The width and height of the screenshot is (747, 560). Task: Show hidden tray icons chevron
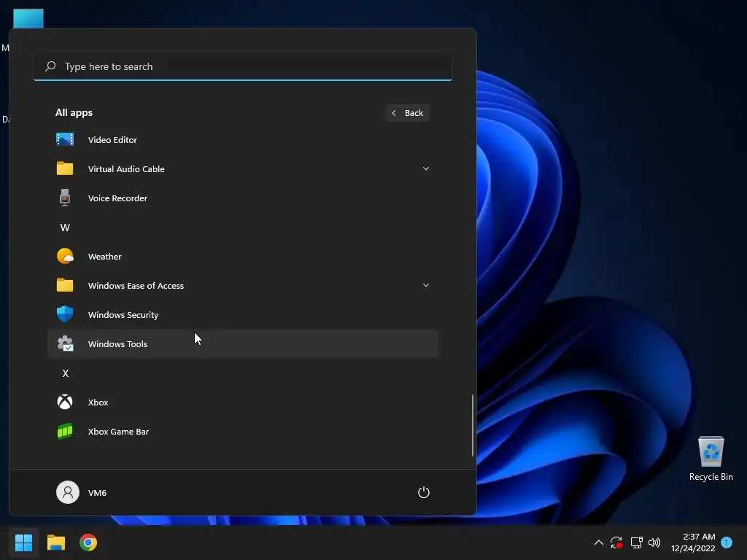coord(599,542)
